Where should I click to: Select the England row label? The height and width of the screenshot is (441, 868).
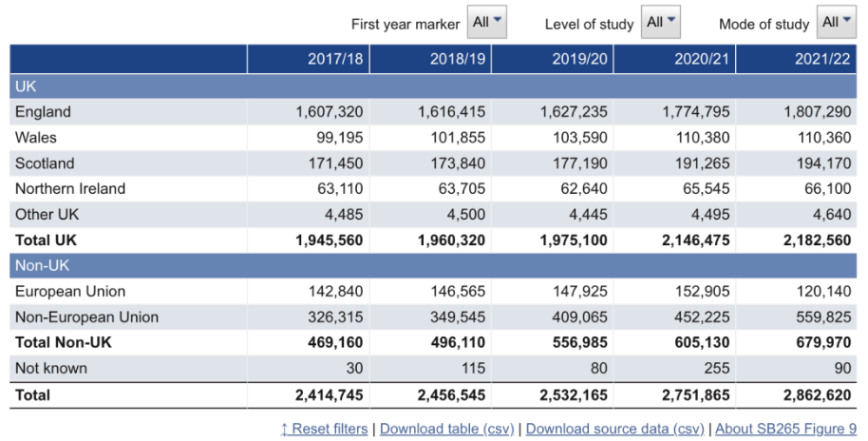(x=43, y=112)
